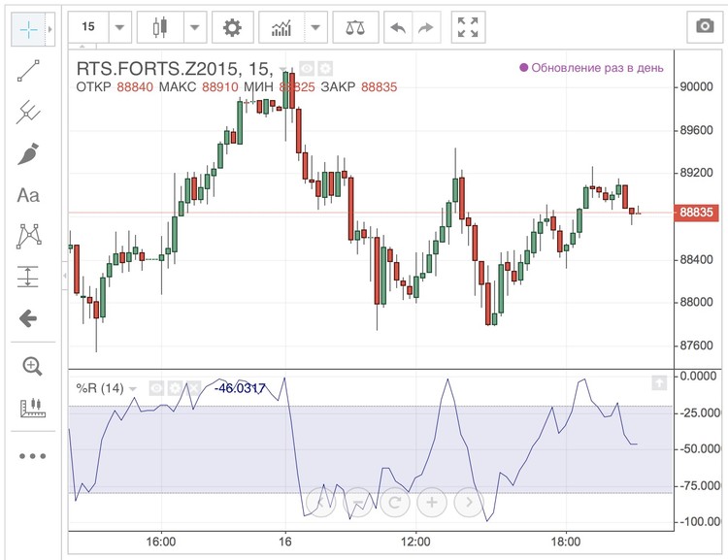The width and height of the screenshot is (728, 560).
Task: Expand the %R (14) indicator dropdown arrow
Action: (x=133, y=388)
